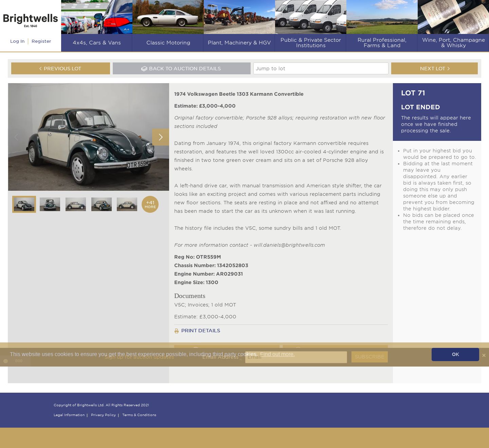The width and height of the screenshot is (489, 448).
Task: Select the second gallery thumbnail
Action: click(x=50, y=204)
